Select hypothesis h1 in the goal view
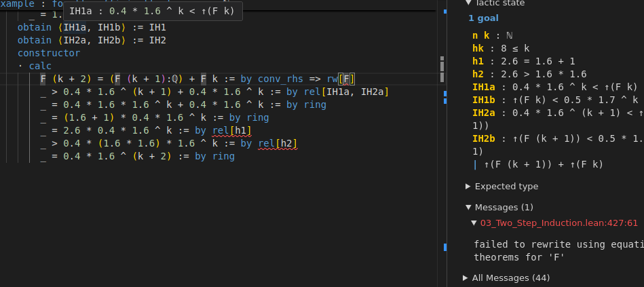 (478, 61)
